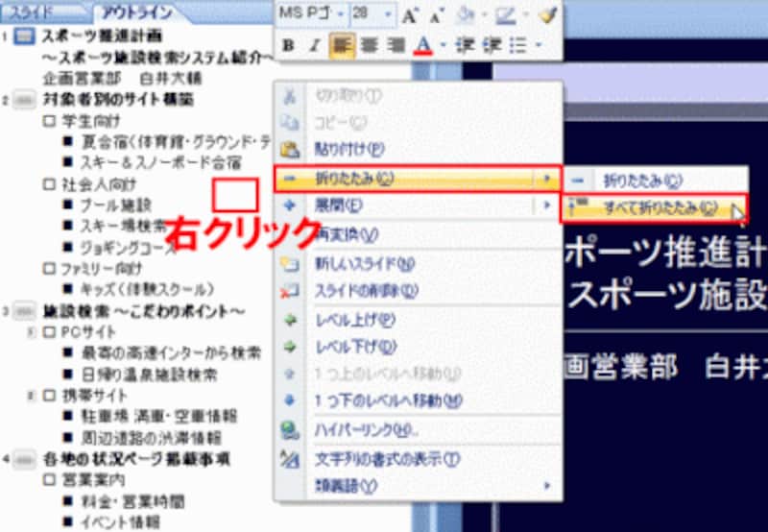Select 新しいスライド from the context menu
This screenshot has width=768, height=532.
[419, 265]
